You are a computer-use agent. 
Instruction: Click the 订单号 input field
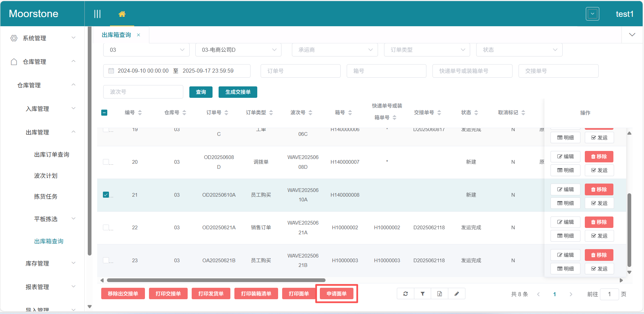point(300,71)
